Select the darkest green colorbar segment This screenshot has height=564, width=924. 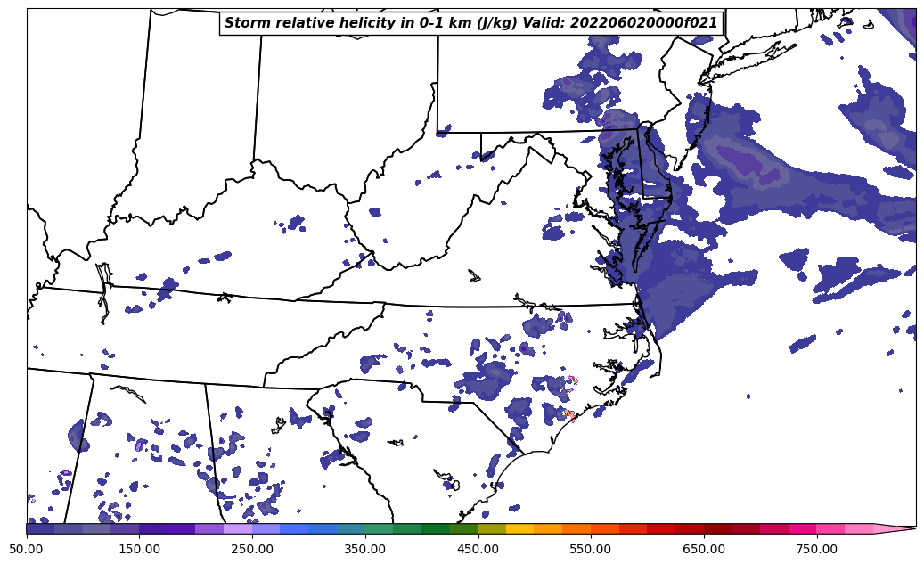(x=436, y=528)
